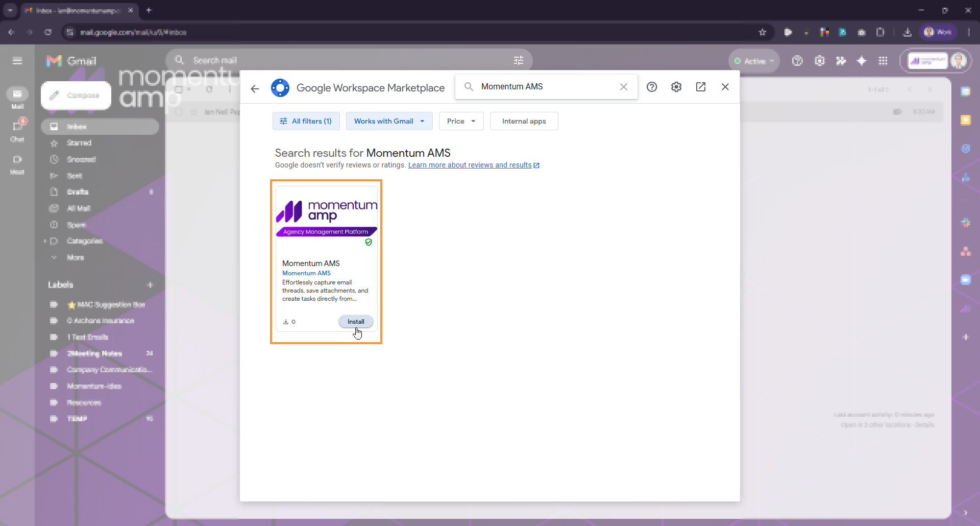
Task: Edit the Marketplace search field
Action: [546, 87]
